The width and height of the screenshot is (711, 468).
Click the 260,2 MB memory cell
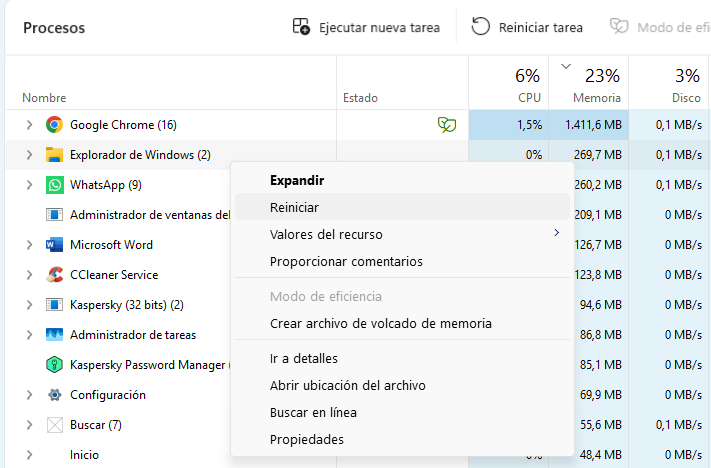[x=597, y=185]
